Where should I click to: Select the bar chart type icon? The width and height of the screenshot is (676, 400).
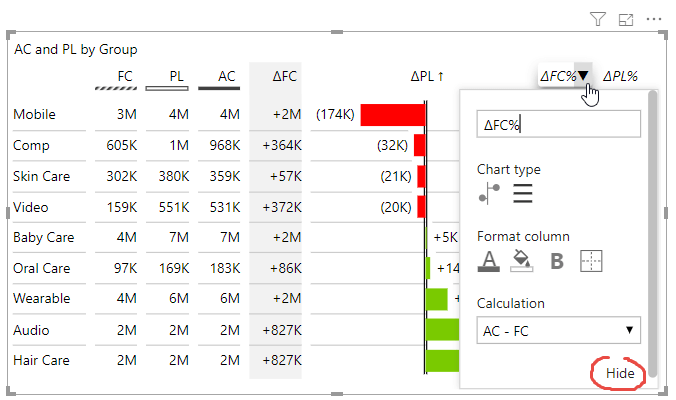pyautogui.click(x=523, y=194)
